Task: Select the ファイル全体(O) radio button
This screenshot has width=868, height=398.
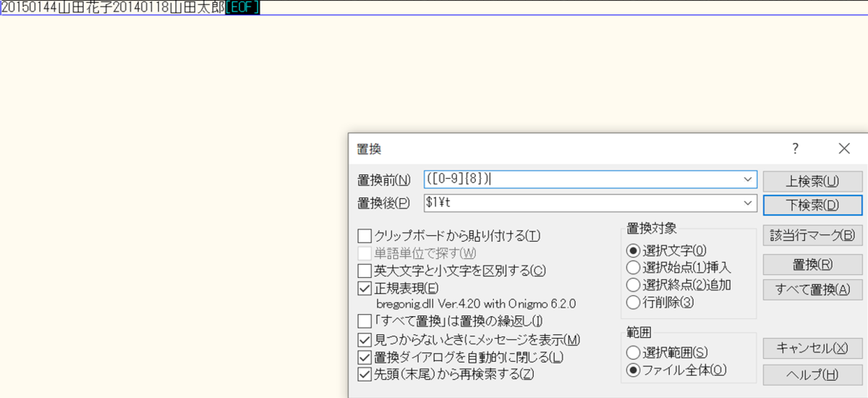Action: [634, 371]
